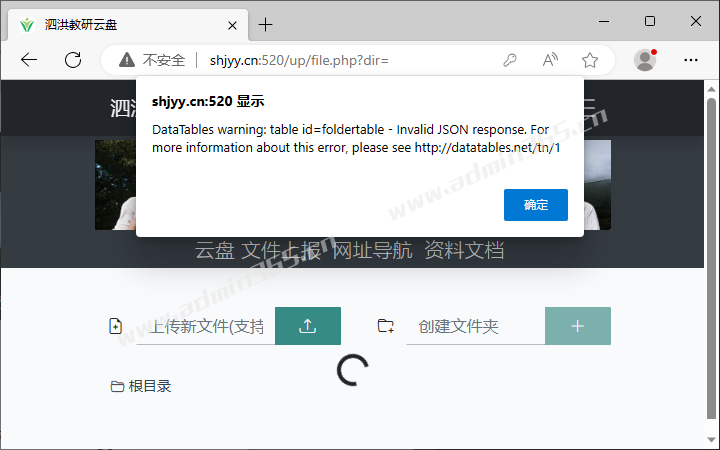Click the 创建文件夹 folder name field
The height and width of the screenshot is (450, 720).
pos(476,326)
